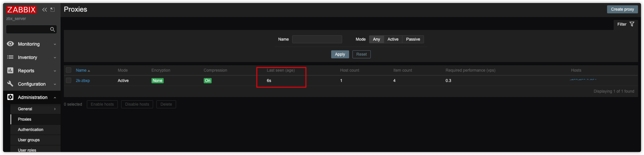Screen dimensions: 644x155
Task: Click the Last seen (age) header
Action: point(281,70)
